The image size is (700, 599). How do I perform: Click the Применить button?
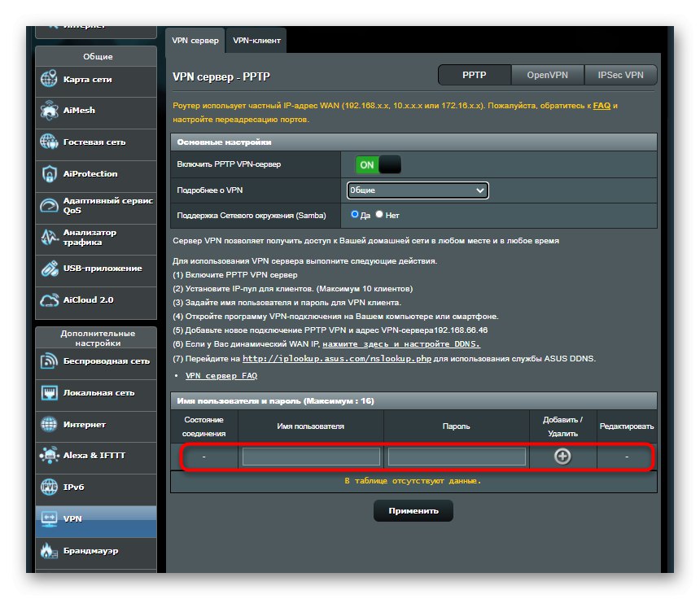point(413,510)
